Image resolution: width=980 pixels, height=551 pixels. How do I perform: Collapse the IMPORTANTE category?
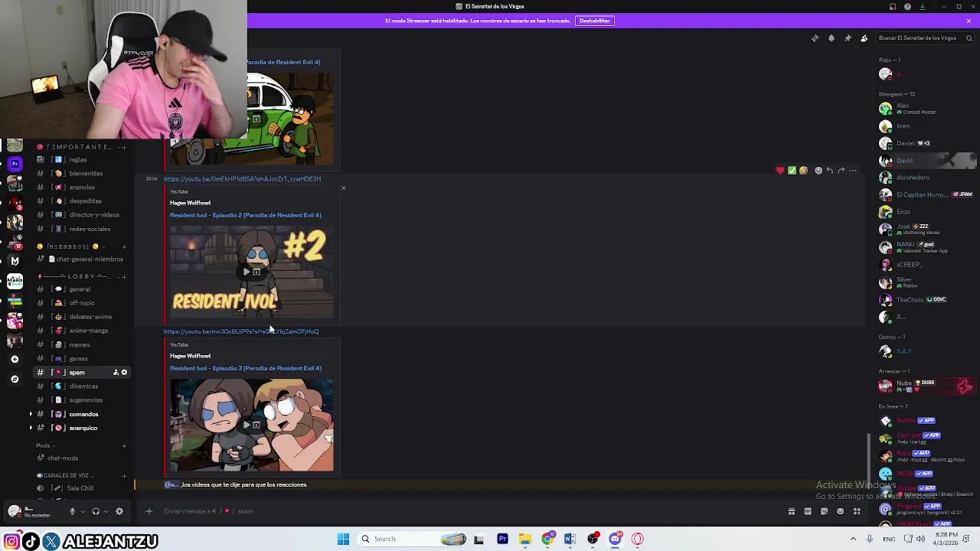coord(74,147)
